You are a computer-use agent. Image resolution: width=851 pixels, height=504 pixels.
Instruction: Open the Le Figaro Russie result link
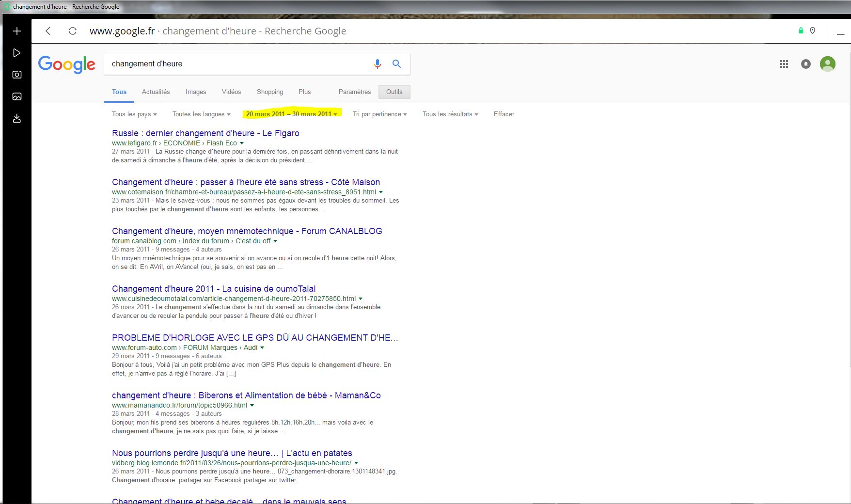pos(205,133)
